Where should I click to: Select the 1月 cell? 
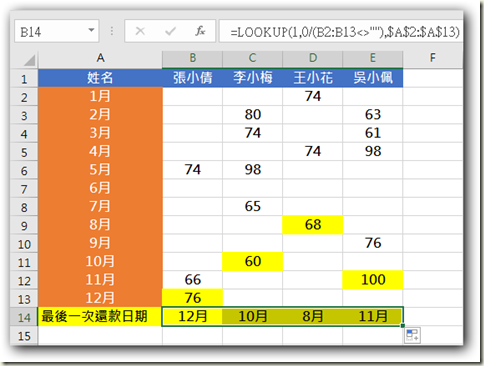100,97
